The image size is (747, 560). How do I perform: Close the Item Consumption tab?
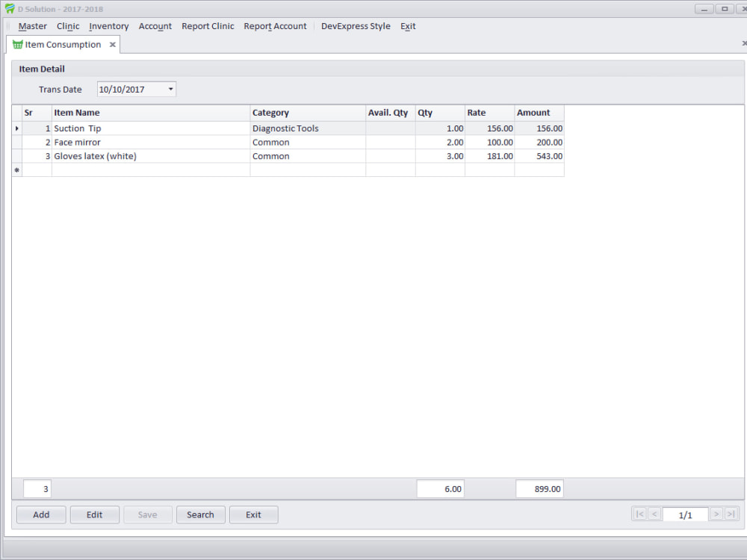click(x=113, y=44)
